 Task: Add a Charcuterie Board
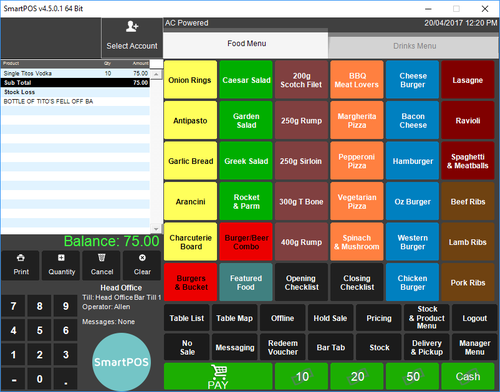190,242
